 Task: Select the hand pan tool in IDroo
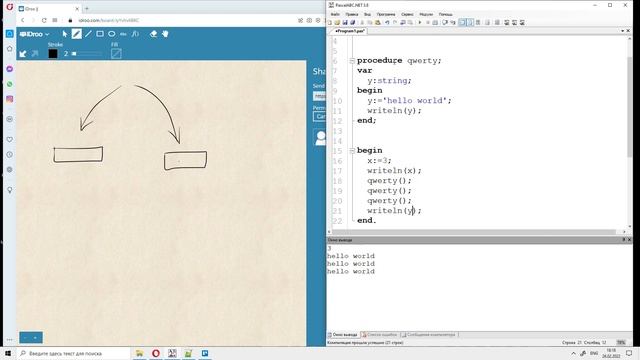pos(165,34)
